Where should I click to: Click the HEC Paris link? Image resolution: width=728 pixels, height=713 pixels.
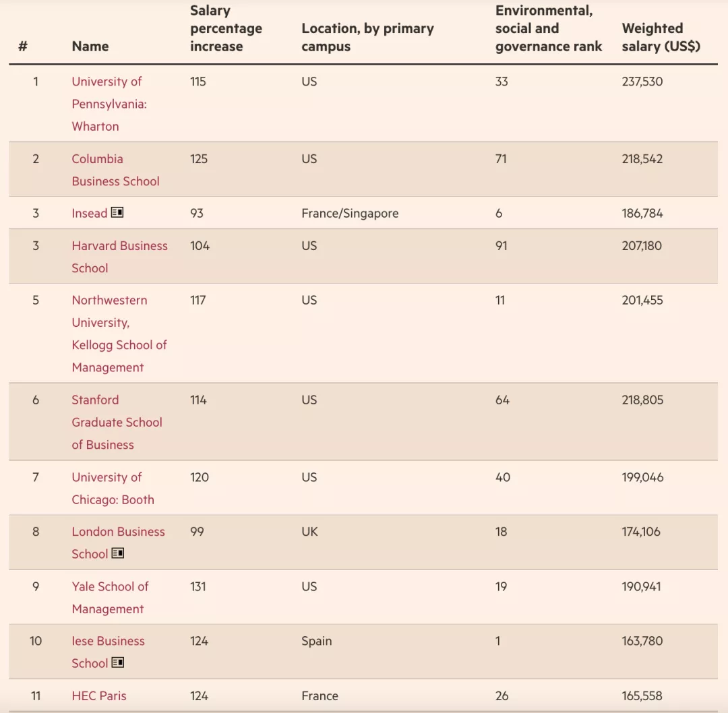click(99, 695)
